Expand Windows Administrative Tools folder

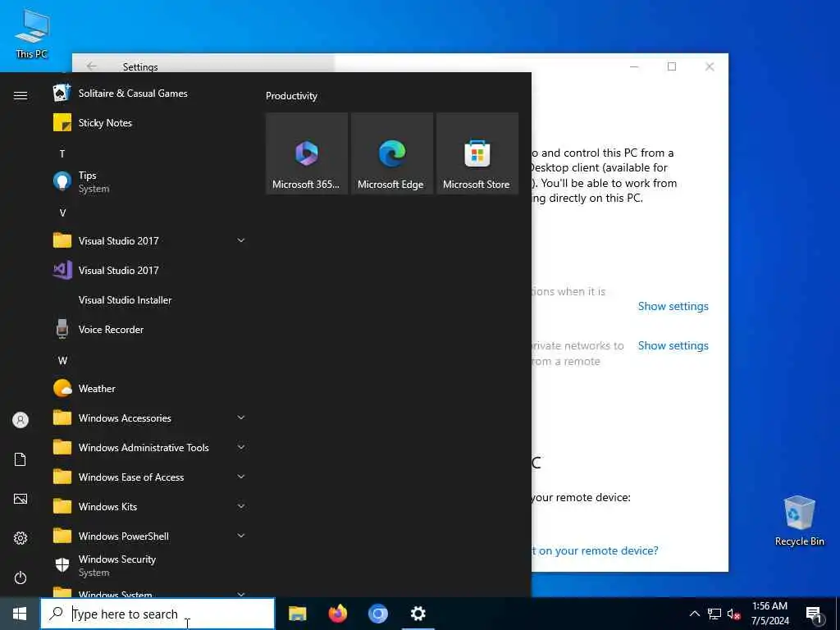point(150,447)
